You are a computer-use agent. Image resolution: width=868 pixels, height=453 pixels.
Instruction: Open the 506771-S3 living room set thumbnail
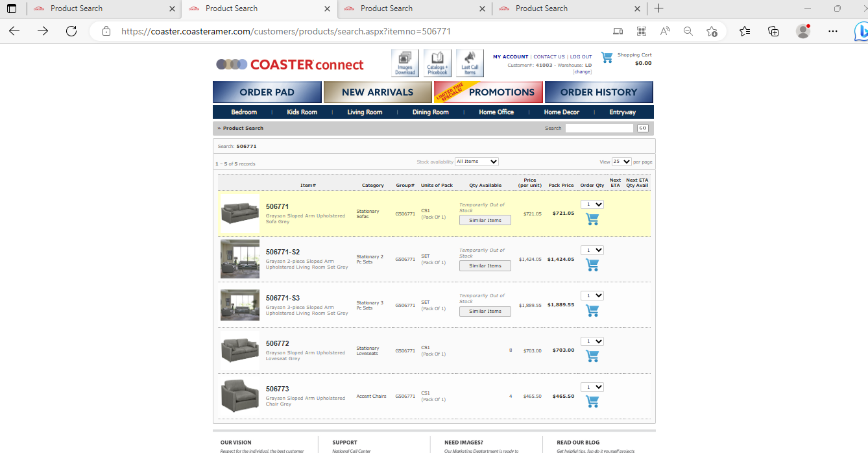(240, 305)
